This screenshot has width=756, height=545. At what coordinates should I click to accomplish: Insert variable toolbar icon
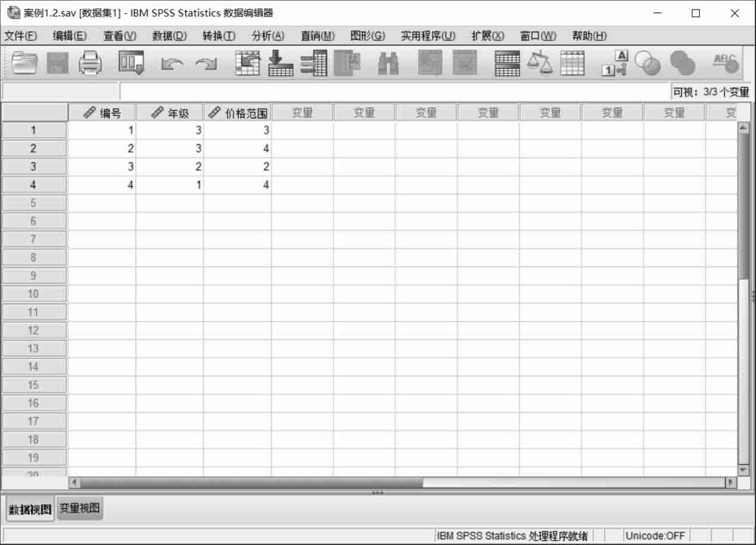[x=464, y=63]
